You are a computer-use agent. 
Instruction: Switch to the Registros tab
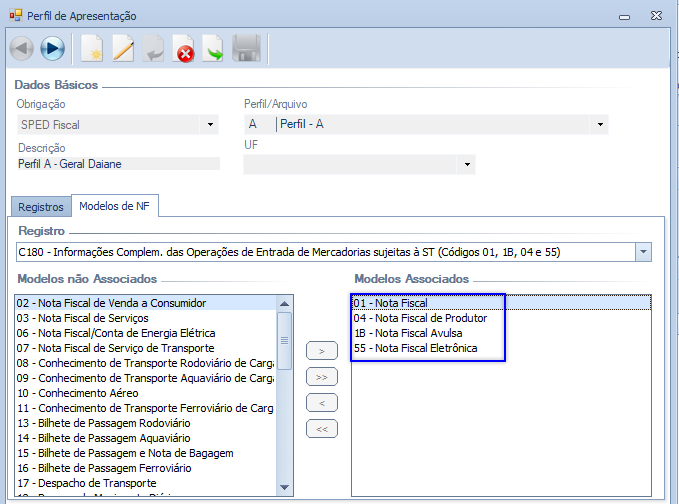41,207
